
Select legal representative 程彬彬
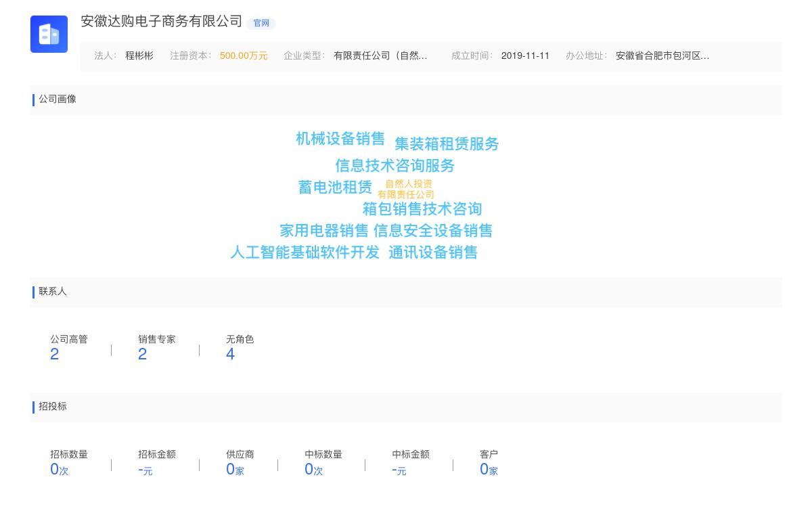[x=139, y=56]
